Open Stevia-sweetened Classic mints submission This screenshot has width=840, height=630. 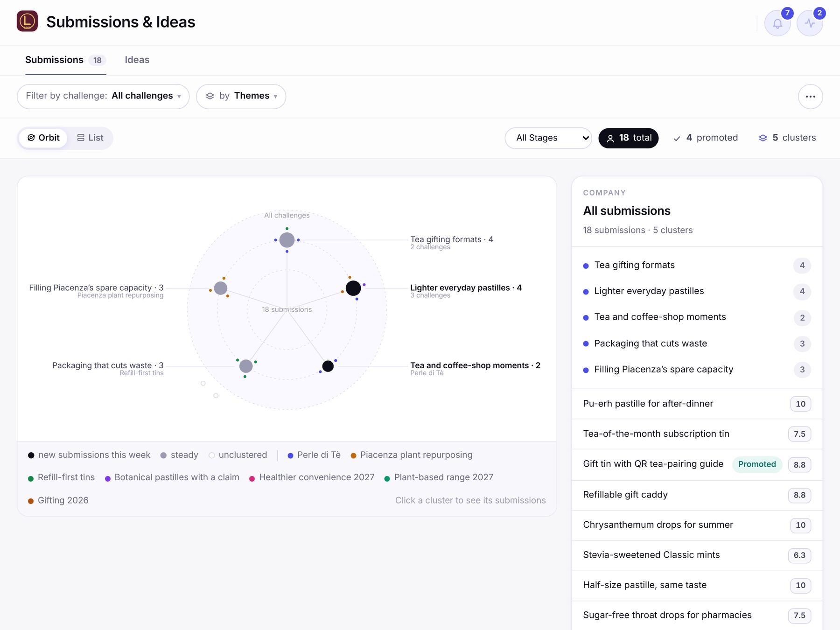coord(697,555)
